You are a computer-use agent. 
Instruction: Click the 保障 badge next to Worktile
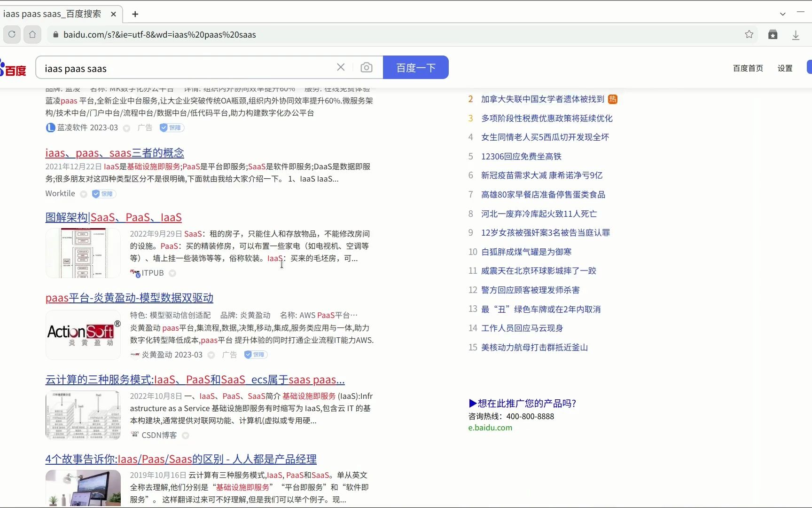pos(104,194)
